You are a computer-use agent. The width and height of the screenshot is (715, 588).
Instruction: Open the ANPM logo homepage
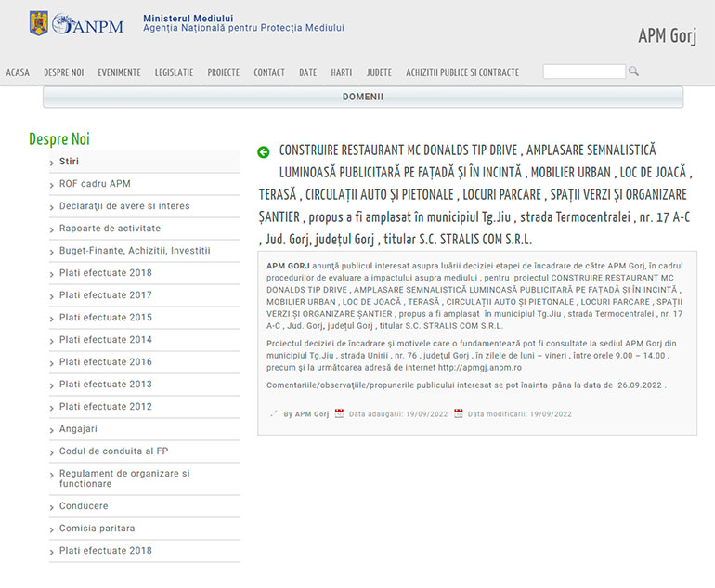87,24
